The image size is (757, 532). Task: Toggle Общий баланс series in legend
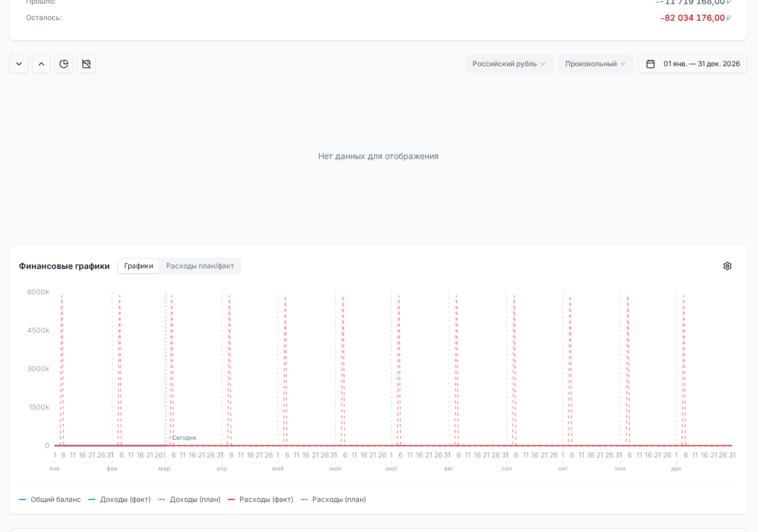[x=56, y=499]
